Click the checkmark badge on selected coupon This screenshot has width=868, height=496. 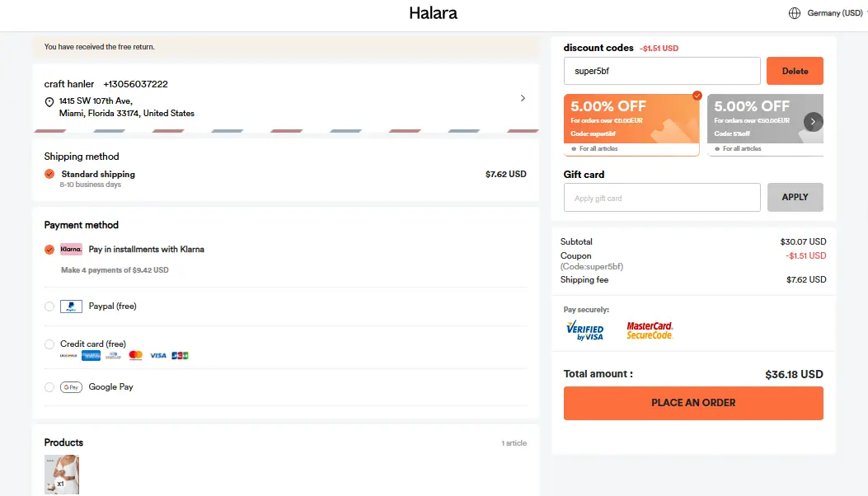coord(697,96)
